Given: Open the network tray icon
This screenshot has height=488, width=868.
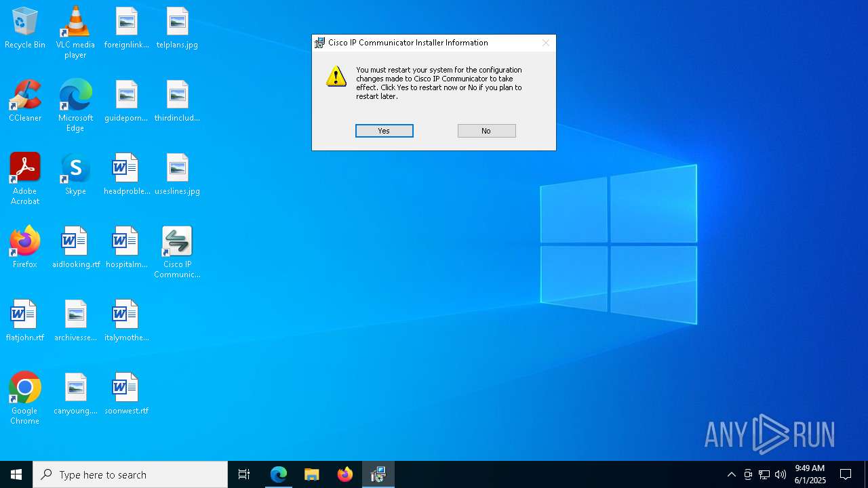Looking at the screenshot, I should point(764,474).
